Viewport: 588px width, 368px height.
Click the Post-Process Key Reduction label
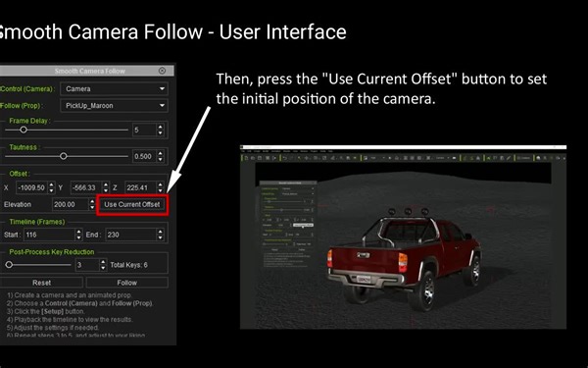click(x=52, y=252)
